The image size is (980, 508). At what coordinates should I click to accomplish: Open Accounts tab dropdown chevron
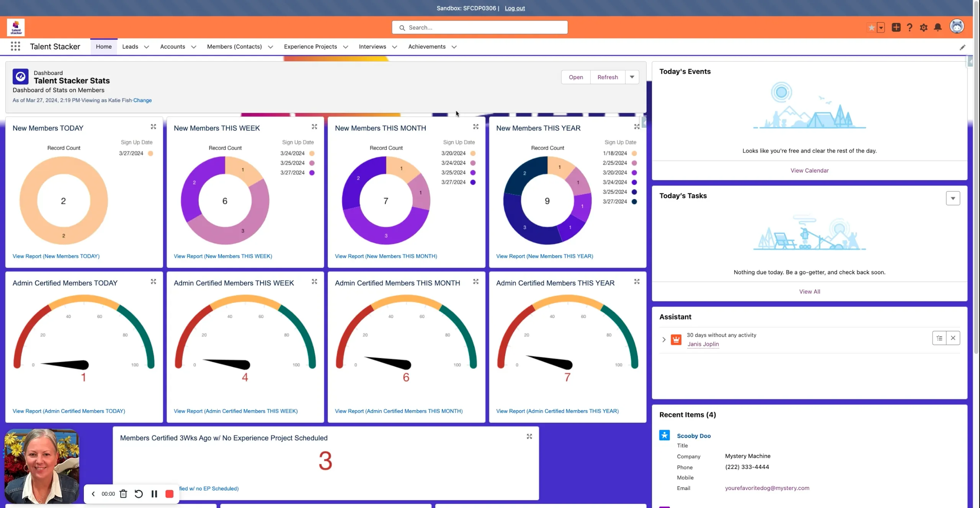pyautogui.click(x=194, y=47)
